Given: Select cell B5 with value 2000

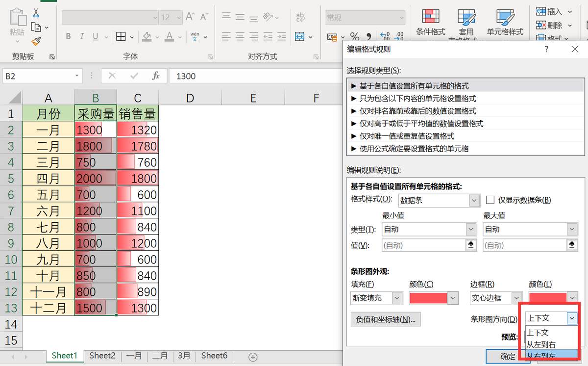Looking at the screenshot, I should 96,178.
